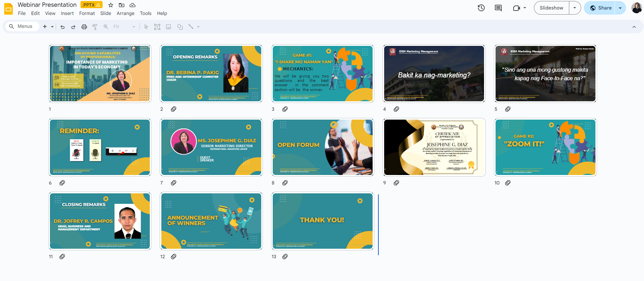The height and width of the screenshot is (281, 644).
Task: Open the View menu
Action: tap(50, 13)
